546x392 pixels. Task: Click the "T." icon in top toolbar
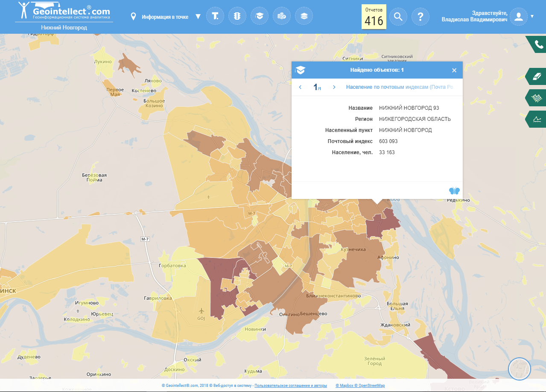pos(215,17)
